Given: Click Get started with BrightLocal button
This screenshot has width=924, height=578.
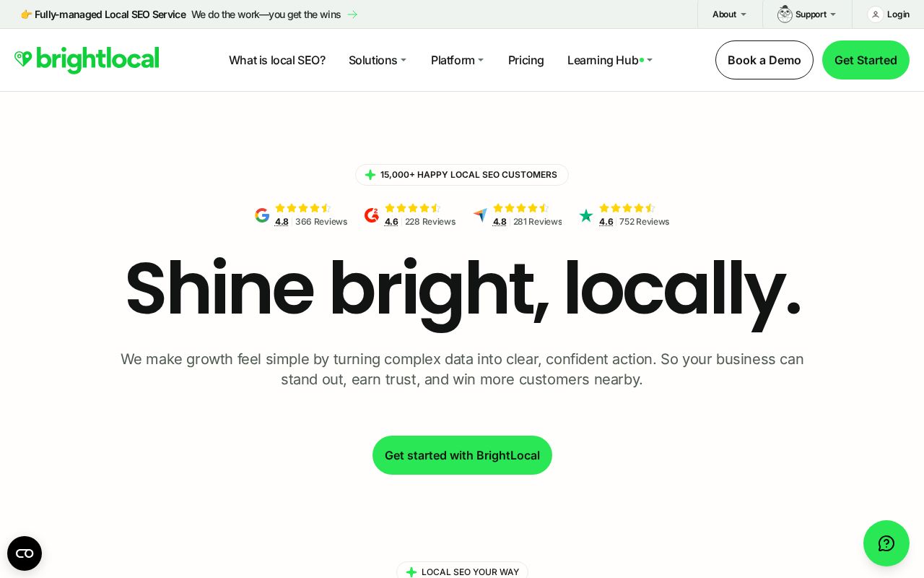Looking at the screenshot, I should [462, 455].
